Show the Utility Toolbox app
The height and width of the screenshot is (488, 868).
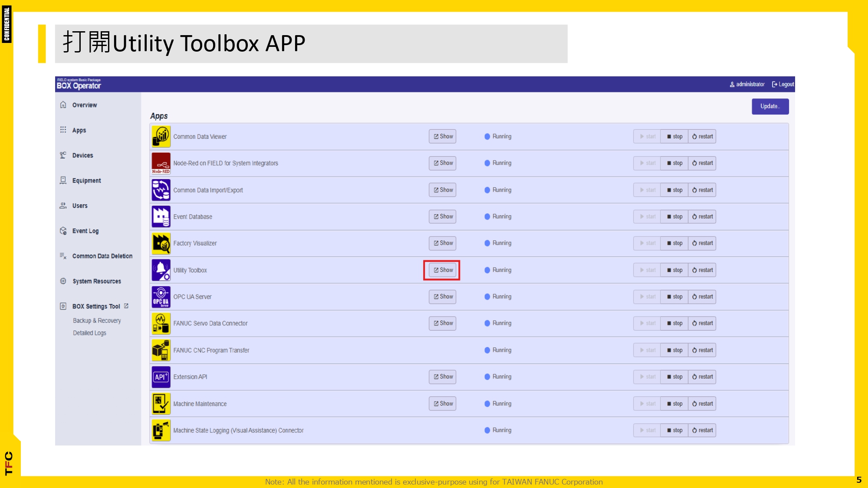[442, 270]
